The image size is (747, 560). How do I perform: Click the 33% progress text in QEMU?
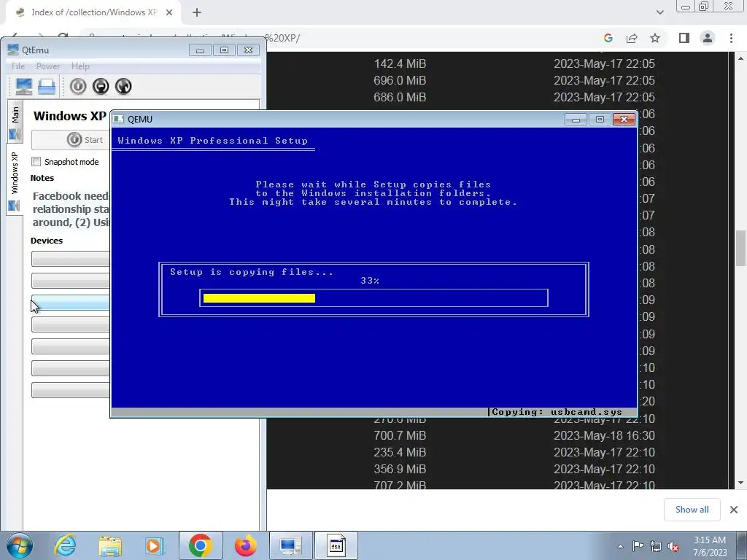370,281
